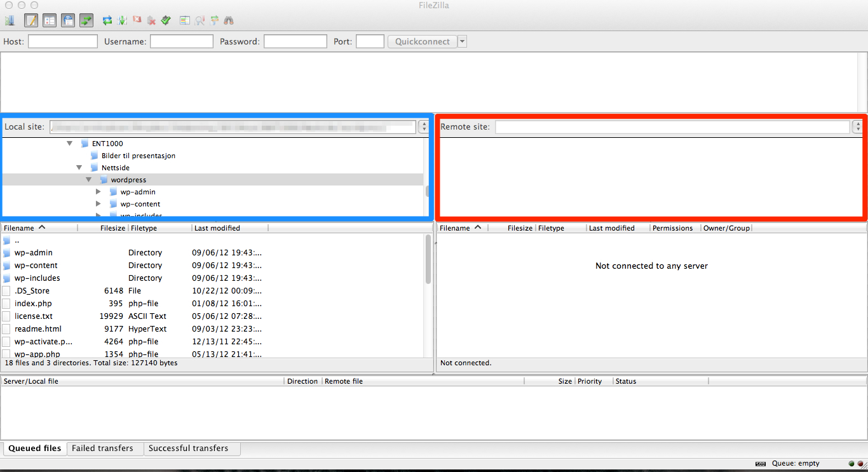
Task: Select Nettside folder in local tree
Action: 116,168
